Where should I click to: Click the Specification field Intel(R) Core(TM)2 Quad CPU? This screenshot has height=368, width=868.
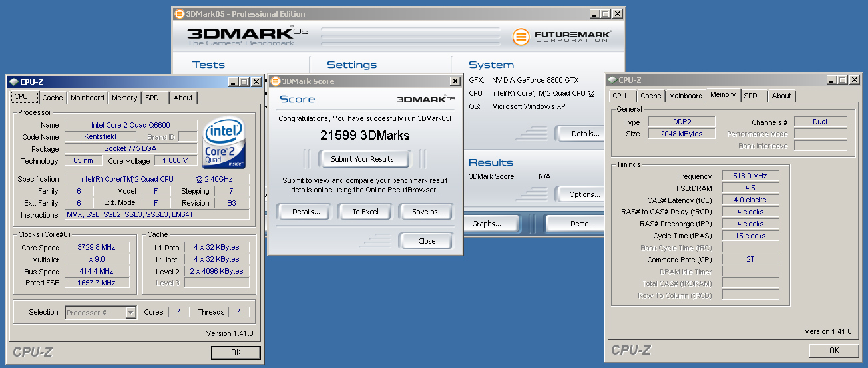[x=156, y=179]
